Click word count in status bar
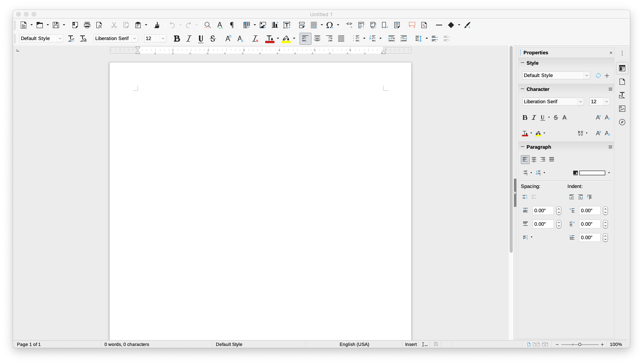The height and width of the screenshot is (364, 643). pyautogui.click(x=127, y=344)
